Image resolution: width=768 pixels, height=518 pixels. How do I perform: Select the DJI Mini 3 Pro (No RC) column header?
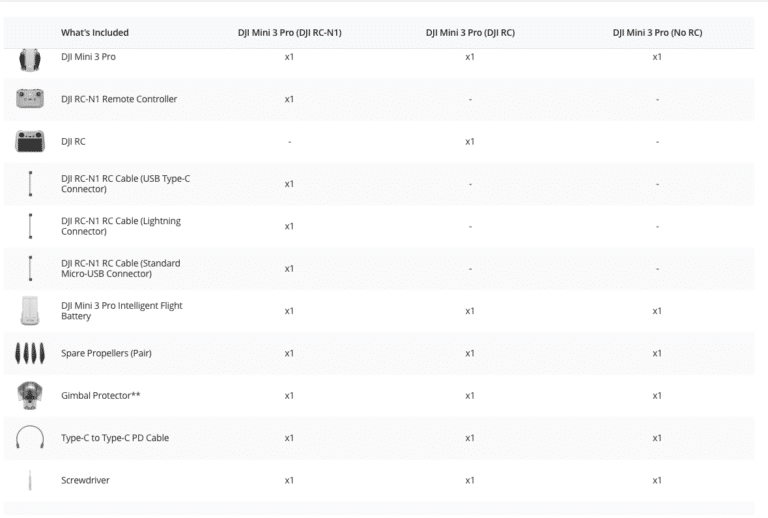click(x=657, y=33)
